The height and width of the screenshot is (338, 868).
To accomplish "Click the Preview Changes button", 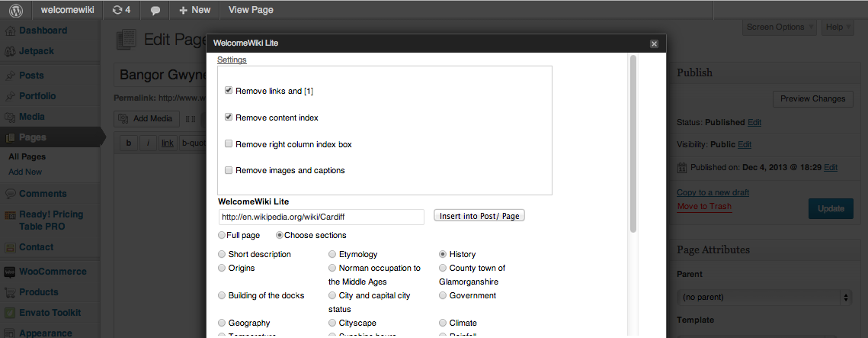I will point(812,98).
